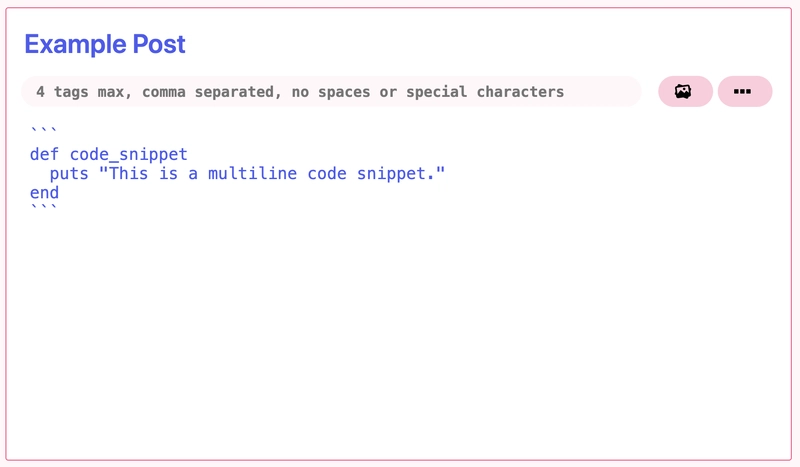Click "4 tags max" placeholder text
Image resolution: width=800 pixels, height=467 pixels.
[81, 92]
